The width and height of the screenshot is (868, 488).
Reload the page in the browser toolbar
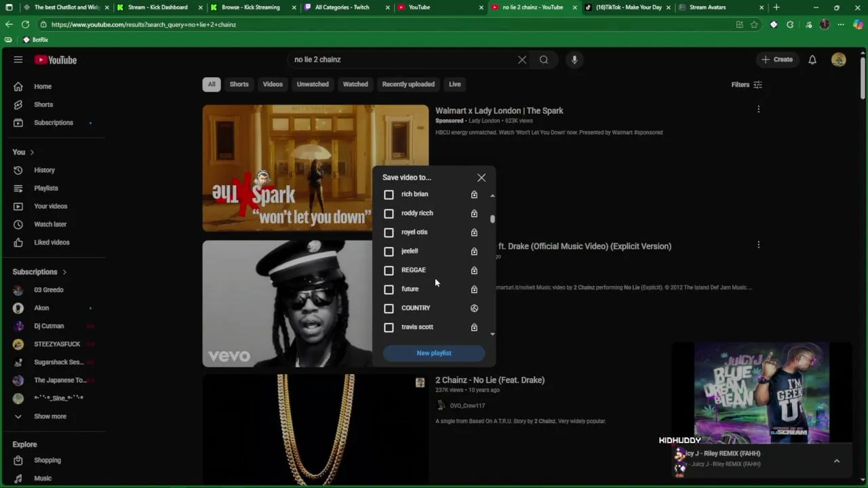point(25,24)
